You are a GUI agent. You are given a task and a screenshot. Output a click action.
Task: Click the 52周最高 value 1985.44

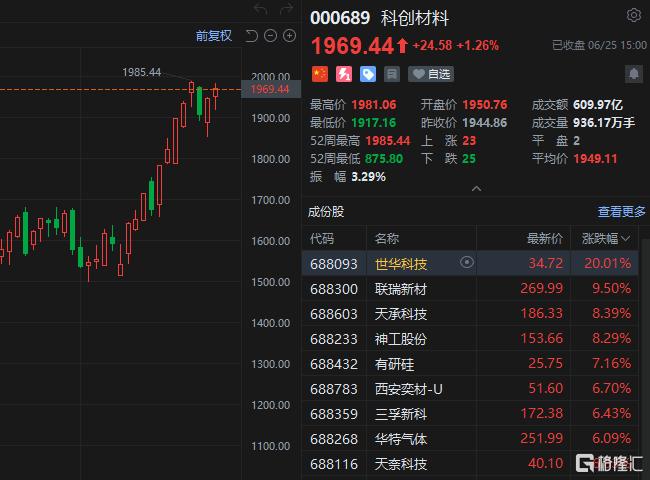pos(388,141)
